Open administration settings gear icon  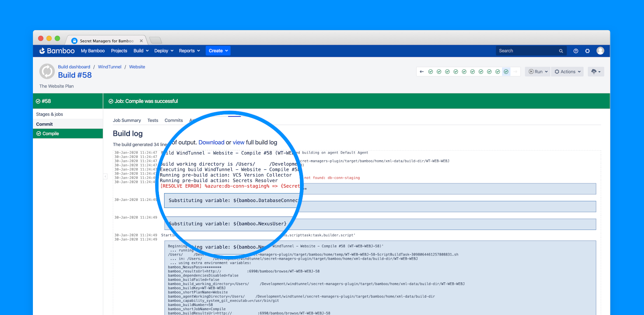[588, 51]
